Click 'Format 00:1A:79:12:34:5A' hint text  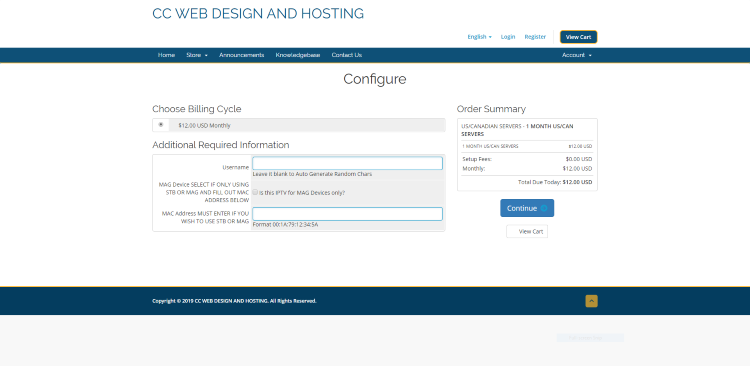point(285,224)
